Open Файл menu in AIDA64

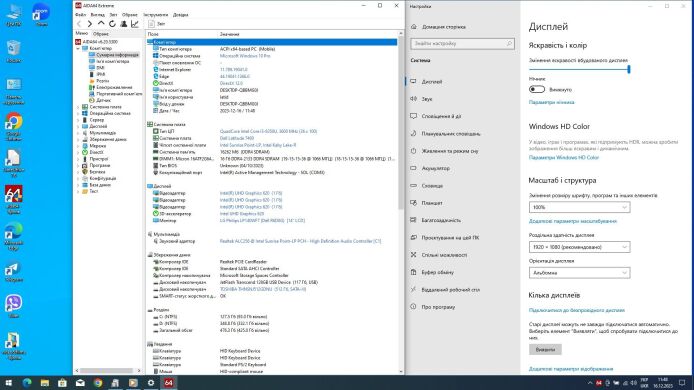[x=81, y=15]
